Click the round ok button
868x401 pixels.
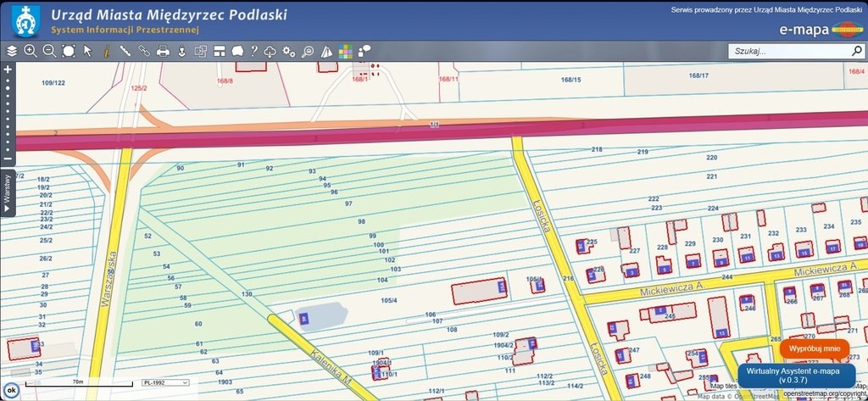point(12,390)
